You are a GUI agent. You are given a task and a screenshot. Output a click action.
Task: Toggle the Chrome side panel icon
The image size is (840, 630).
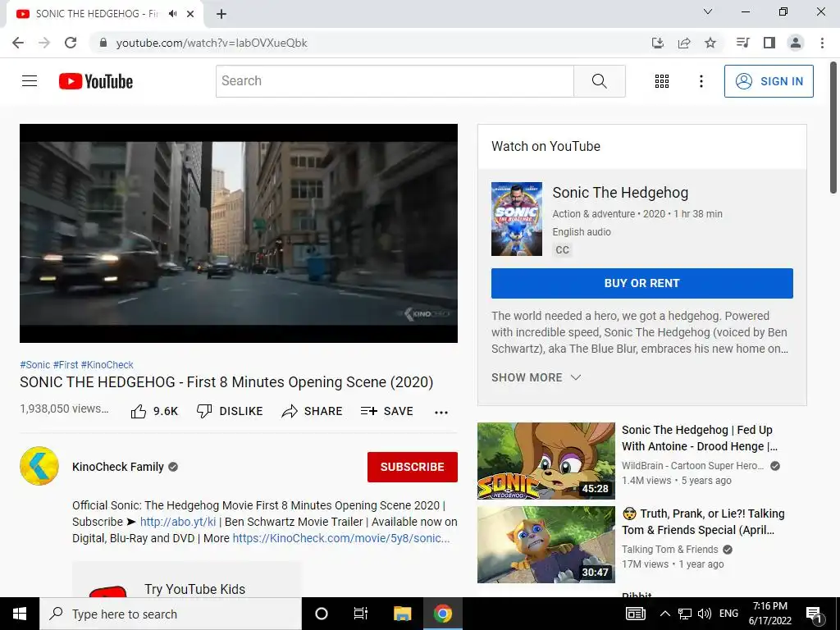(x=769, y=43)
